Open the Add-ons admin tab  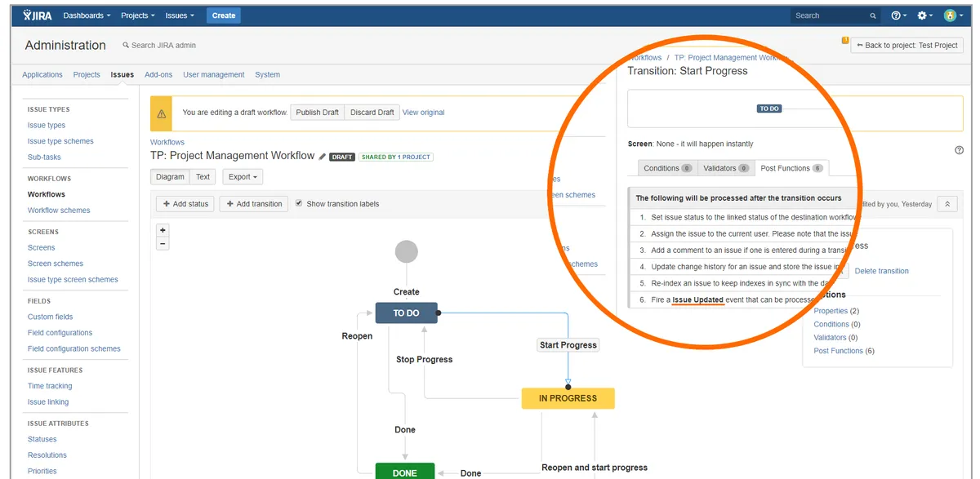tap(158, 74)
